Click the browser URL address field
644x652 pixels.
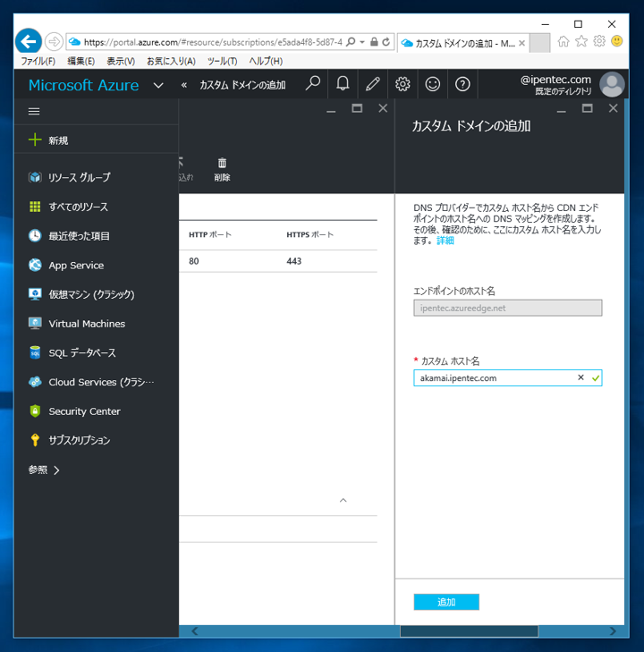coord(213,42)
